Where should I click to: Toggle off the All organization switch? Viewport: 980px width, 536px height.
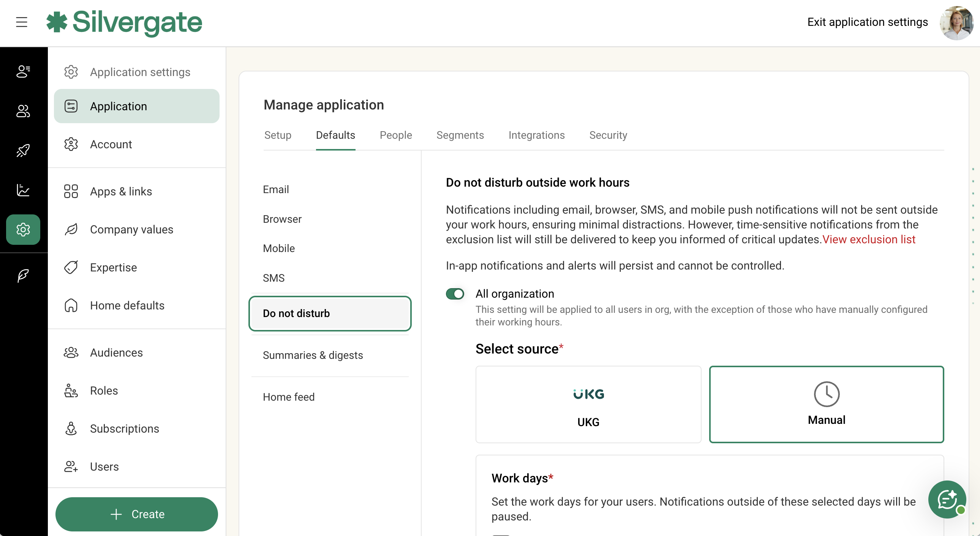[455, 294]
